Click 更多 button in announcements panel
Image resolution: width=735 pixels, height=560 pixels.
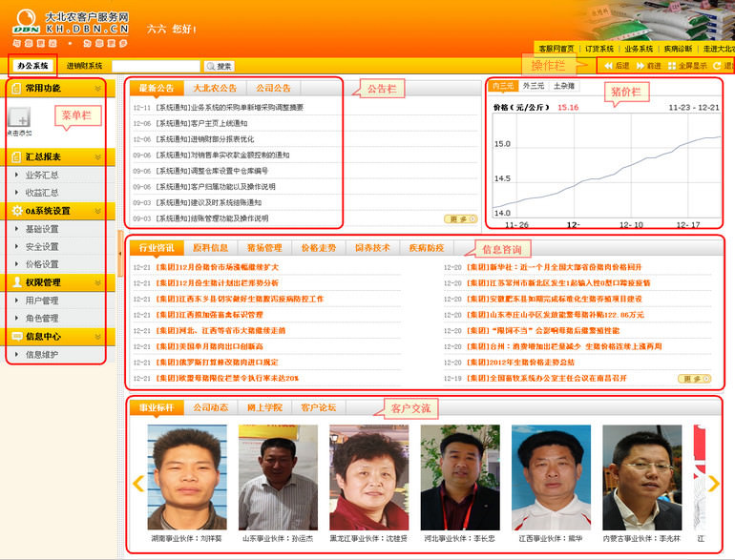[460, 218]
